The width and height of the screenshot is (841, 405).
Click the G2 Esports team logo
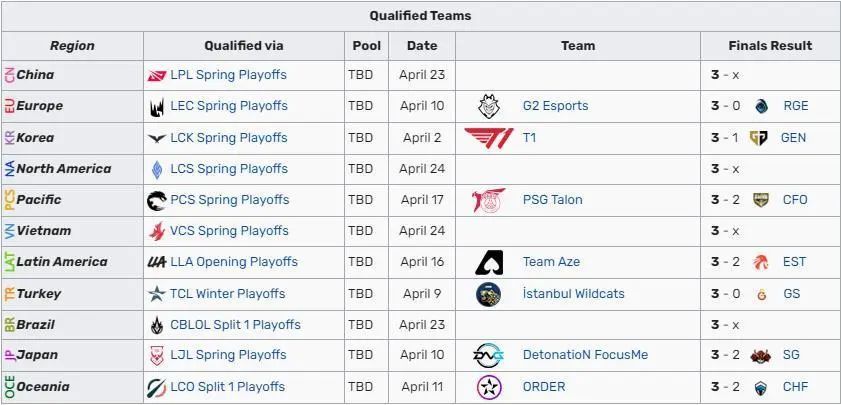pyautogui.click(x=489, y=106)
